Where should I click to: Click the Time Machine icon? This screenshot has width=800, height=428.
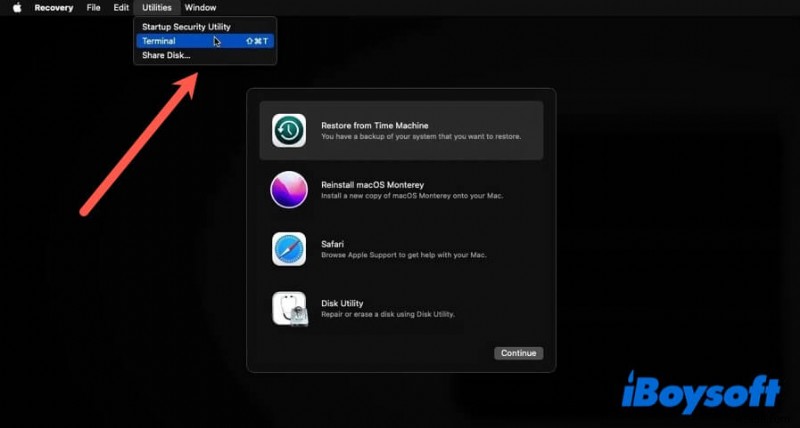click(x=289, y=131)
